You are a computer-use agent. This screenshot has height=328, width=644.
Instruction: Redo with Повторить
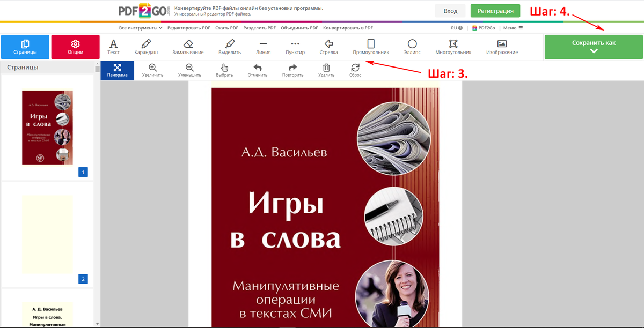292,71
